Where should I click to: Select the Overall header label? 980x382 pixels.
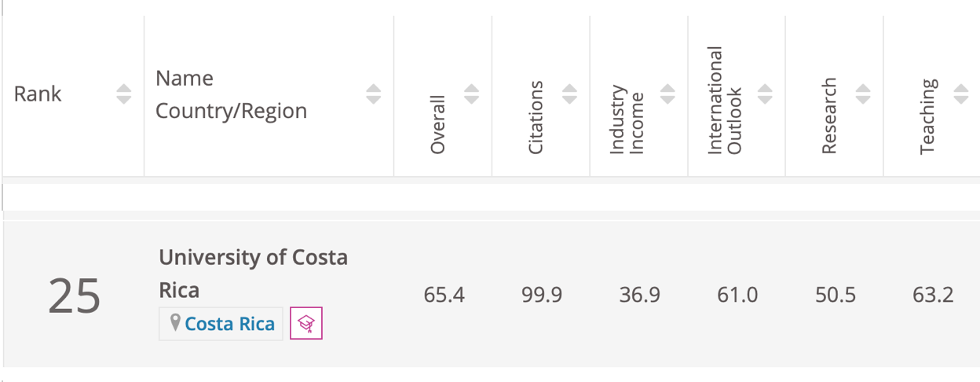437,125
